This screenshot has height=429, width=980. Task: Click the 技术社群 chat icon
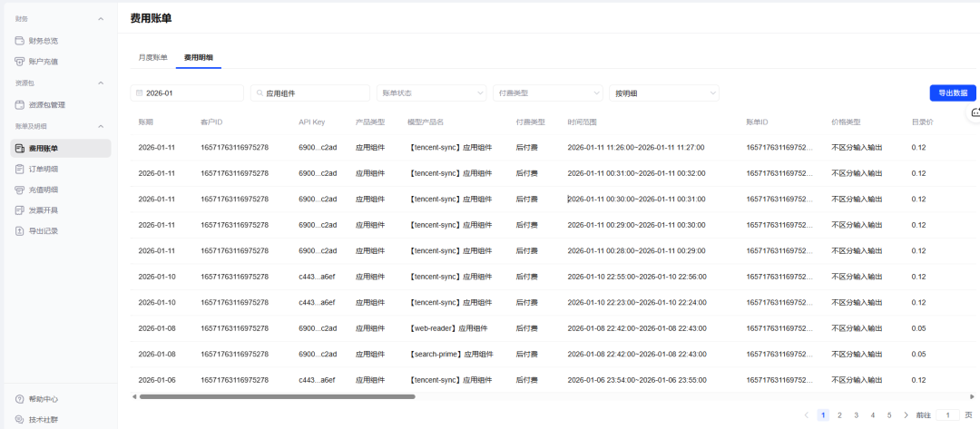pyautogui.click(x=19, y=420)
